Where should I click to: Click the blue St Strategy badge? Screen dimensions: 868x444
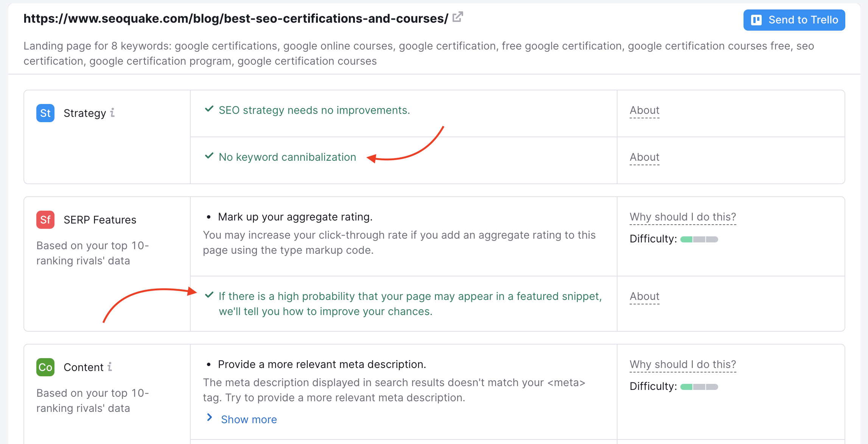pos(45,113)
